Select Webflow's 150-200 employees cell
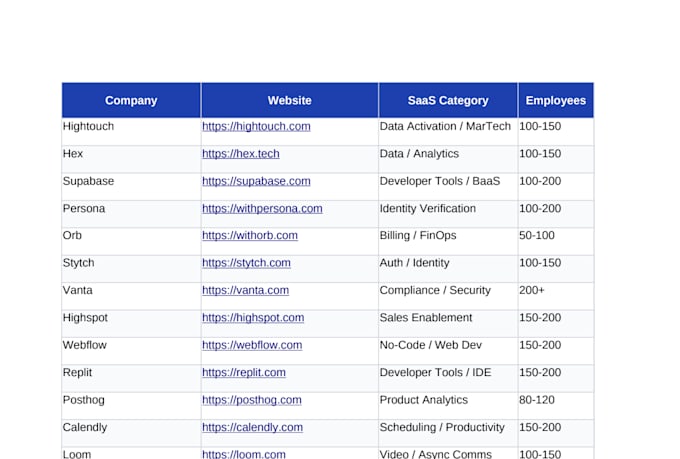The width and height of the screenshot is (680, 459). coord(556,351)
